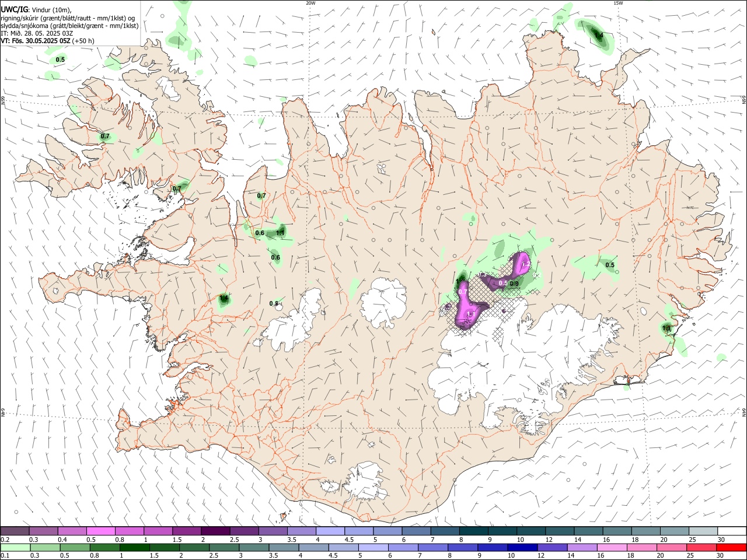The image size is (747, 560).
Task: Click the '1.2' value in the pink snow area
Action: coord(525,264)
